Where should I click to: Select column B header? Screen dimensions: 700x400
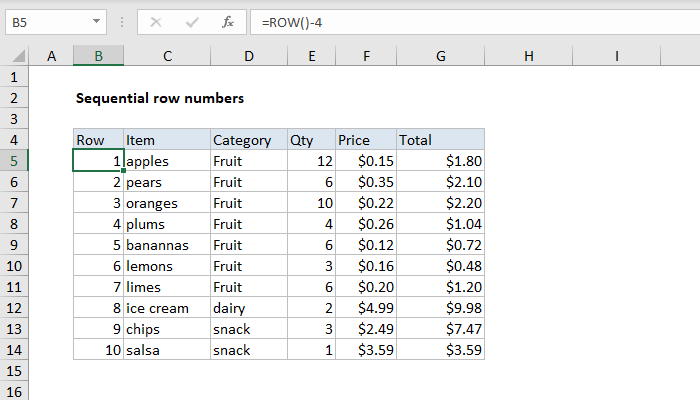[x=98, y=56]
